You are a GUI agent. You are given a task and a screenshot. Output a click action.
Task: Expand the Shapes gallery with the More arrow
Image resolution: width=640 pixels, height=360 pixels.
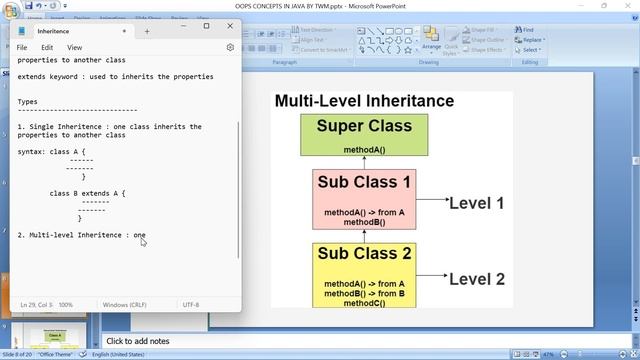[x=417, y=50]
